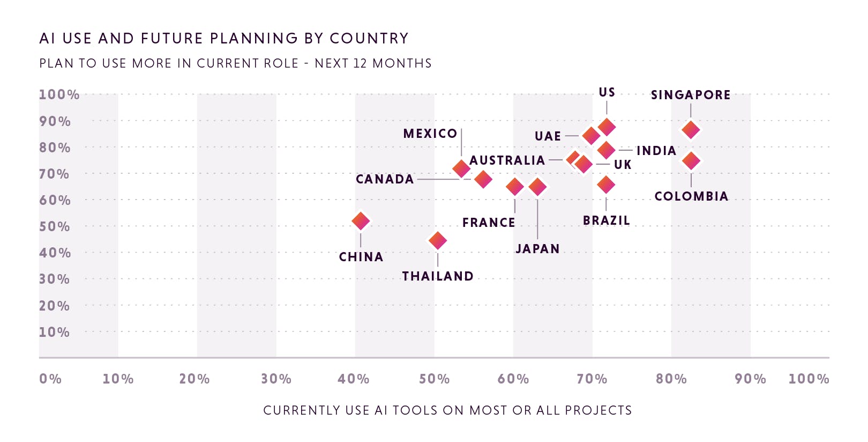Viewport: 868px width, 442px height.
Task: Click the horizontal axis caption about AI tools
Action: coord(447,410)
